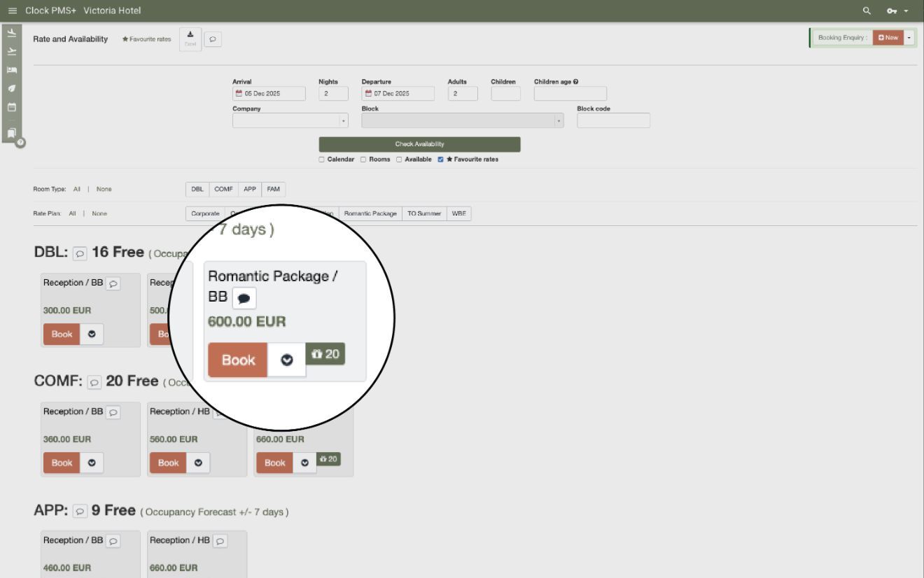Click the question mark help badge
The height and width of the screenshot is (578, 924).
(x=20, y=142)
